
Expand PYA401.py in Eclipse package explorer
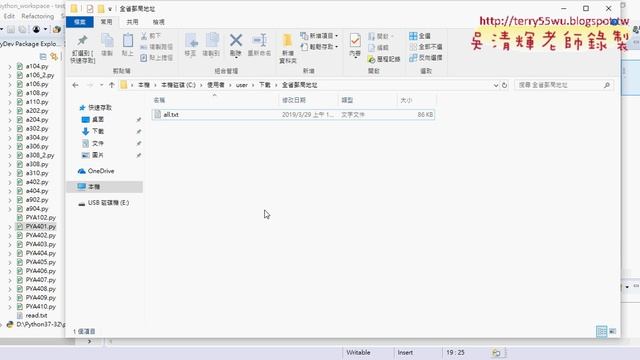click(10, 227)
